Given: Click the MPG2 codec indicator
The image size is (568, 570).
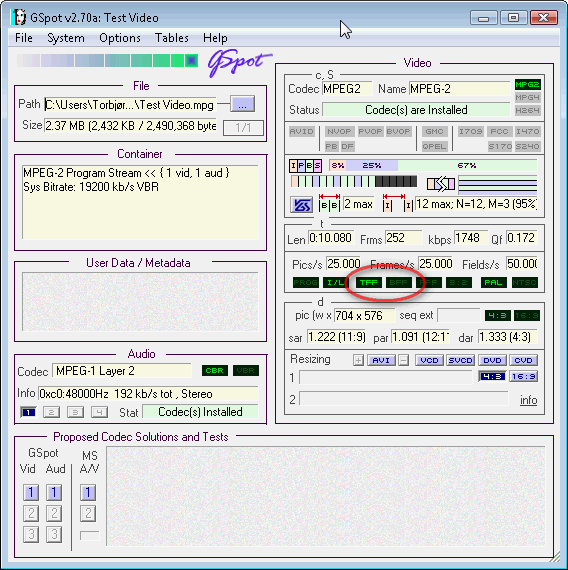Looking at the screenshot, I should 528,85.
